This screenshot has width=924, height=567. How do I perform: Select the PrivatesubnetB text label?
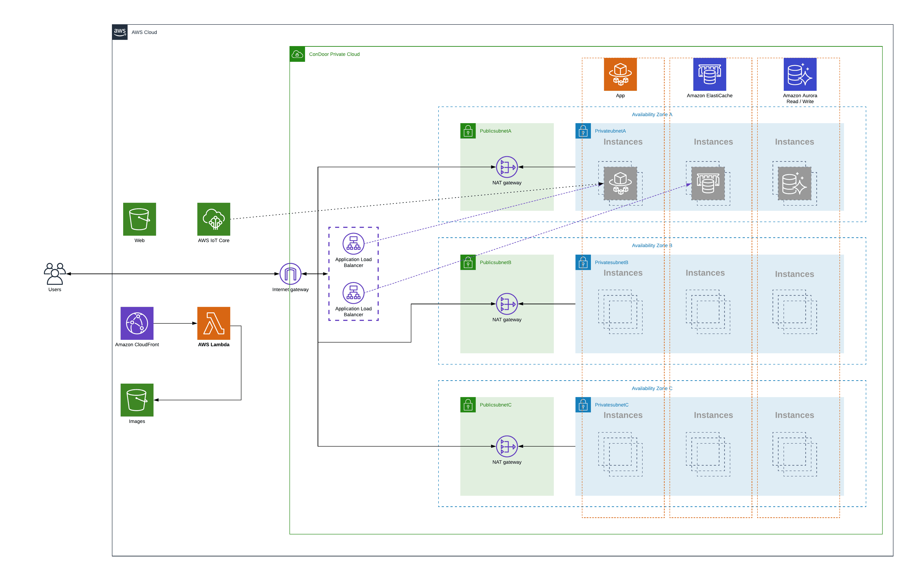(x=611, y=262)
